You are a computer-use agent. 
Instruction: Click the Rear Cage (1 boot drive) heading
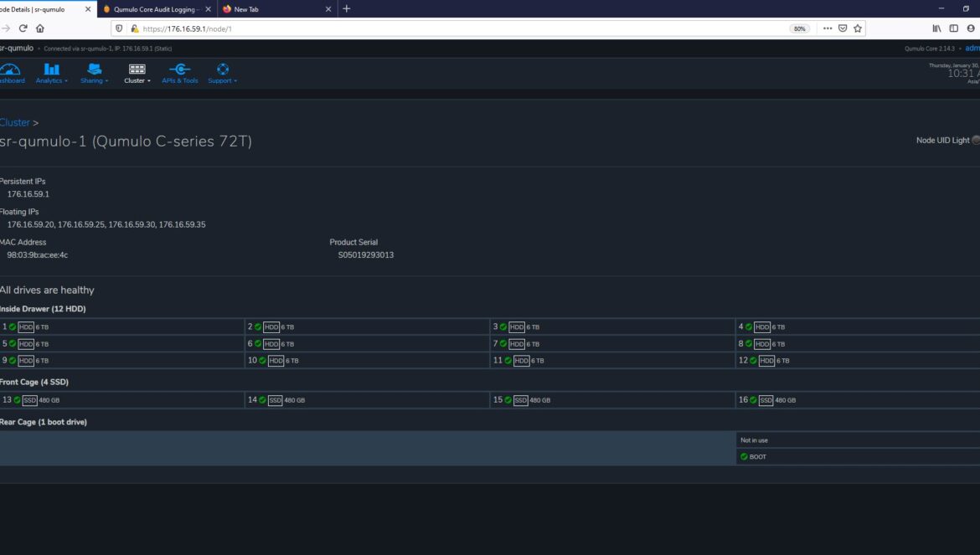[43, 422]
